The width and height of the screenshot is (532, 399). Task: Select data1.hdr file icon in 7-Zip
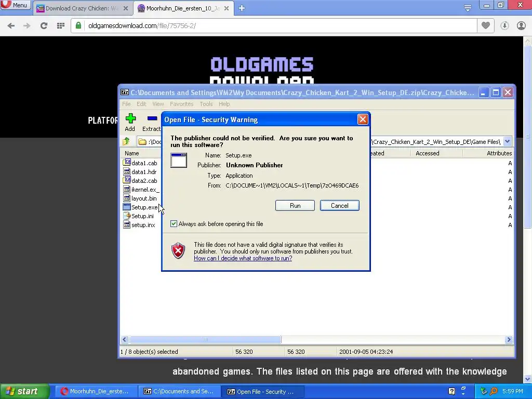tap(127, 171)
